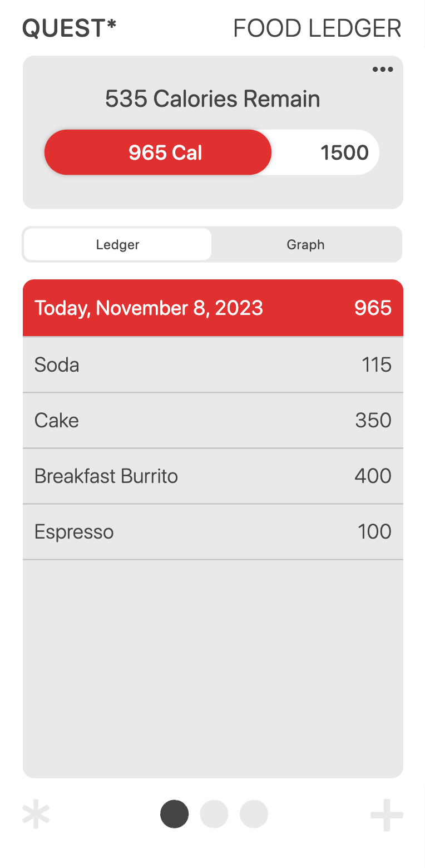Image resolution: width=425 pixels, height=868 pixels.
Task: Select the Breakfast Burrito entry
Action: 212,476
